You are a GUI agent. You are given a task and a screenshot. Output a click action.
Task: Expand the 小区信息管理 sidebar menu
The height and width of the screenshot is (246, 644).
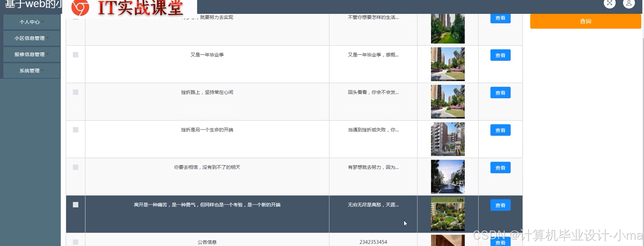[x=32, y=38]
